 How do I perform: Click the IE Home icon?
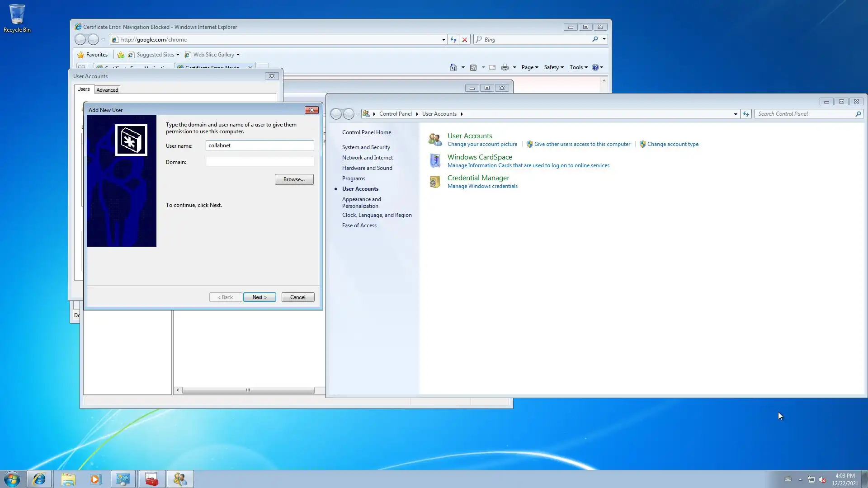point(453,67)
